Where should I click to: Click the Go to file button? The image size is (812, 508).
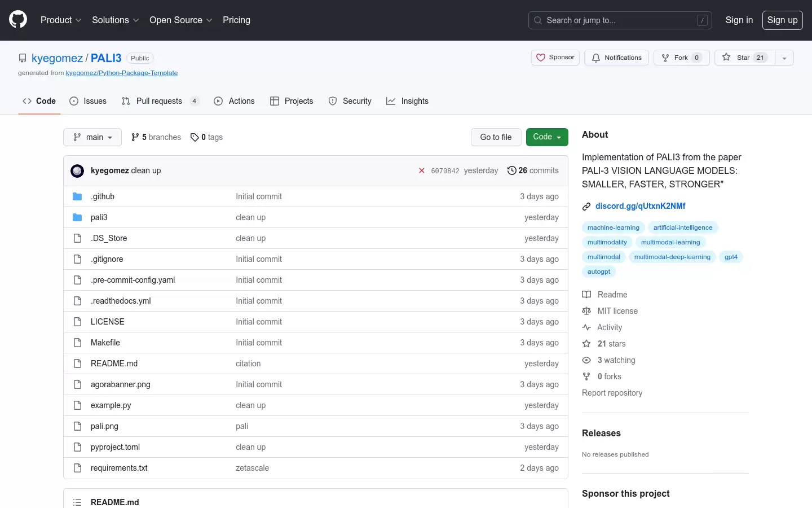click(x=496, y=137)
